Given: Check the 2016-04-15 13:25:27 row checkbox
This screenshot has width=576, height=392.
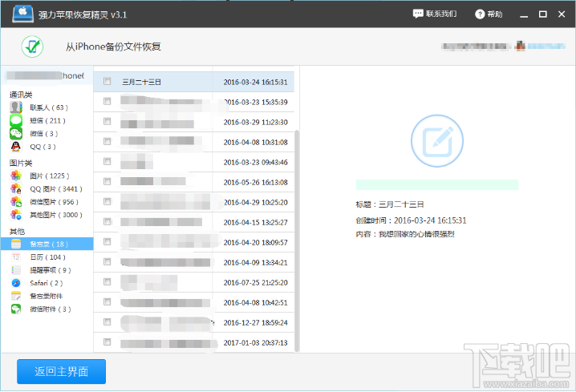Looking at the screenshot, I should tap(107, 221).
